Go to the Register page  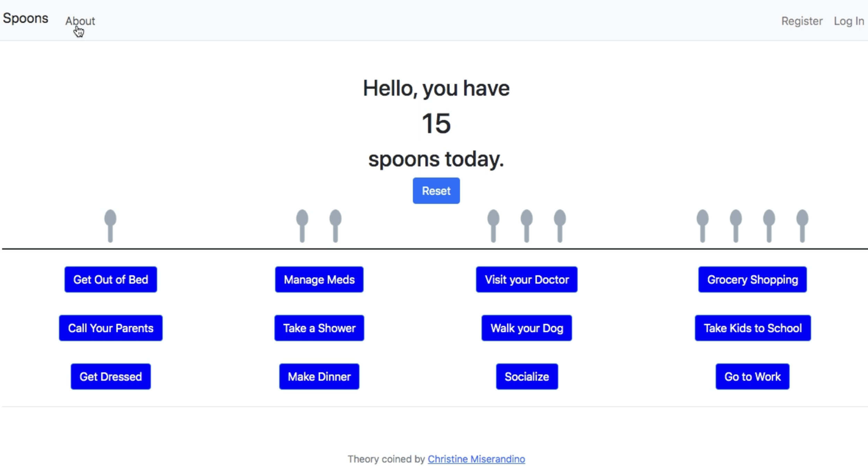(x=802, y=21)
